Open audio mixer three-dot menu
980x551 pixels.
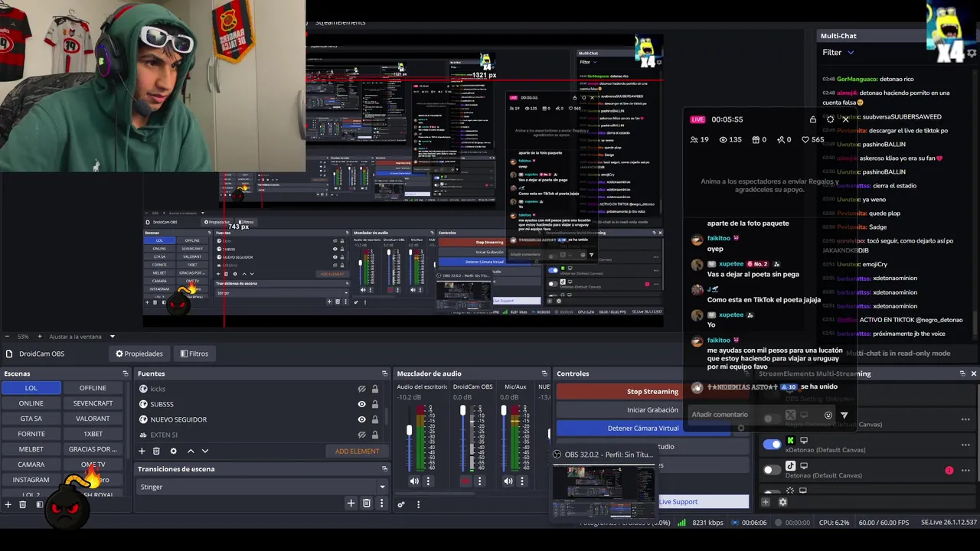point(418,504)
